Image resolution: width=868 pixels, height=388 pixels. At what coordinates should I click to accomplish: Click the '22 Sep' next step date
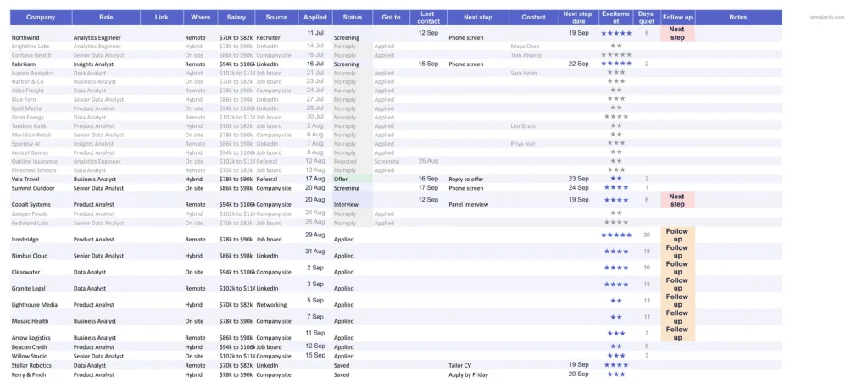[x=578, y=64]
